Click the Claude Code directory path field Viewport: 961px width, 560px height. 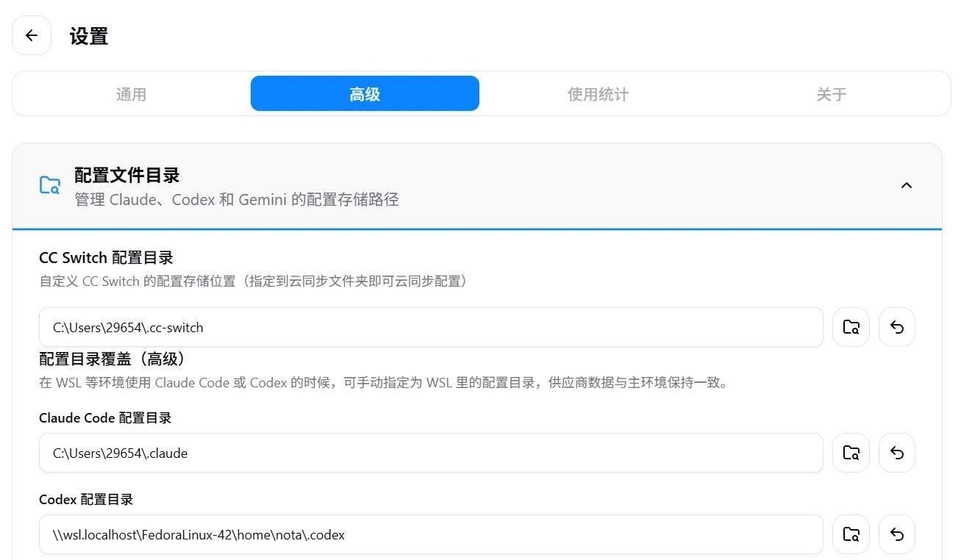click(430, 453)
